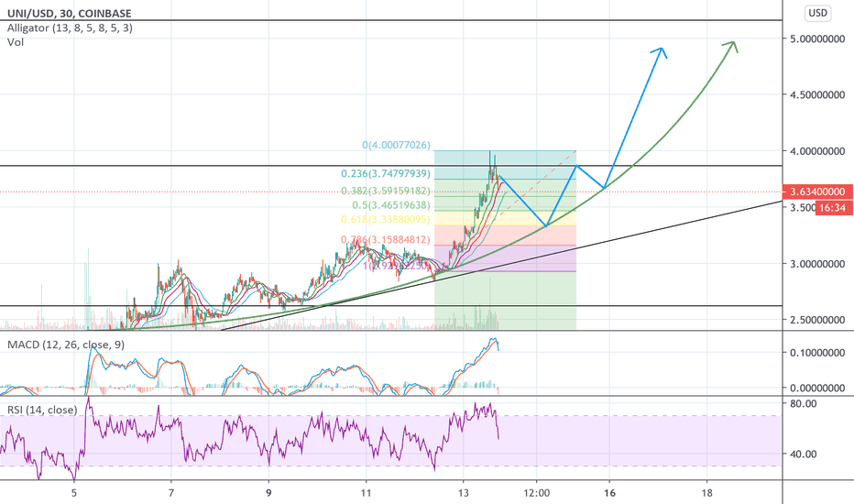The width and height of the screenshot is (854, 504).
Task: Click the current price tag 3.63400000
Action: coord(817,192)
